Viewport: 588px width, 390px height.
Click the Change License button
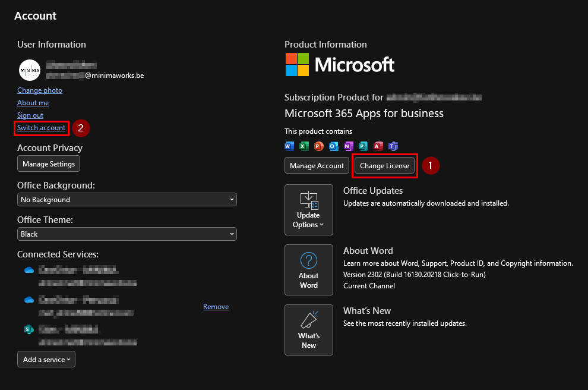pos(384,165)
